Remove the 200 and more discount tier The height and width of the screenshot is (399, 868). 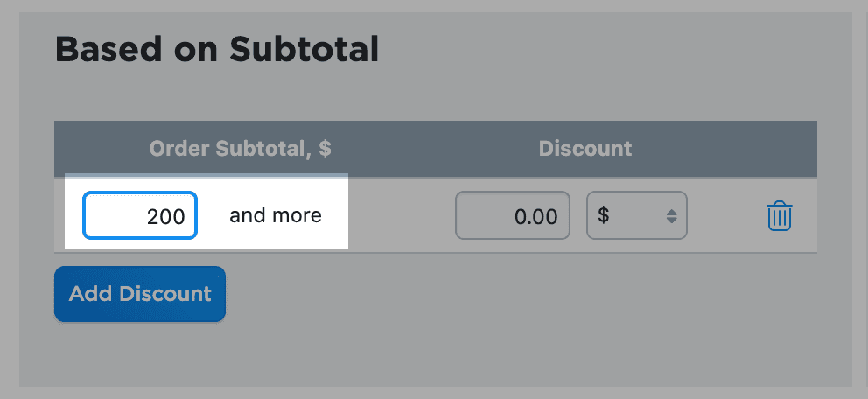click(x=779, y=215)
